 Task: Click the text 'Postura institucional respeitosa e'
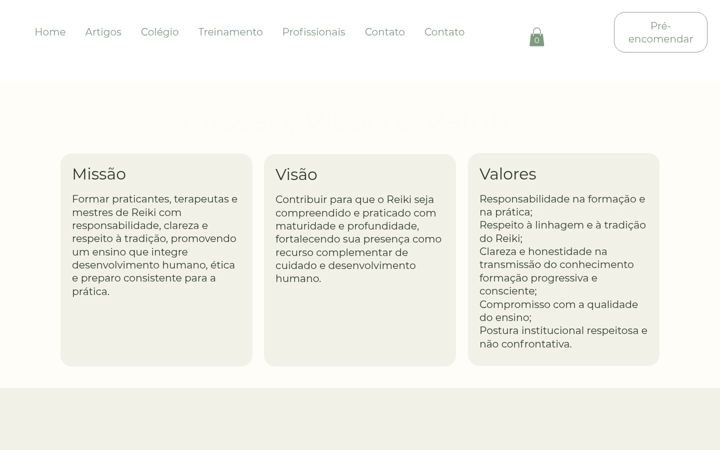tap(563, 331)
